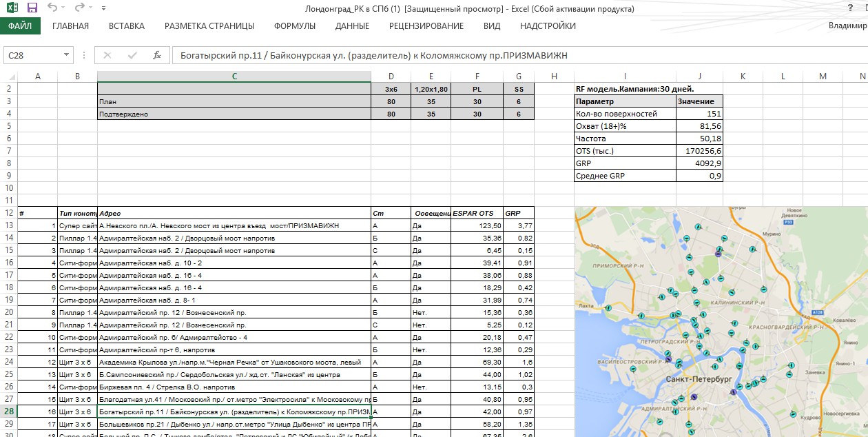Click the Insert Function fx icon
This screenshot has height=437, width=868.
click(x=157, y=55)
